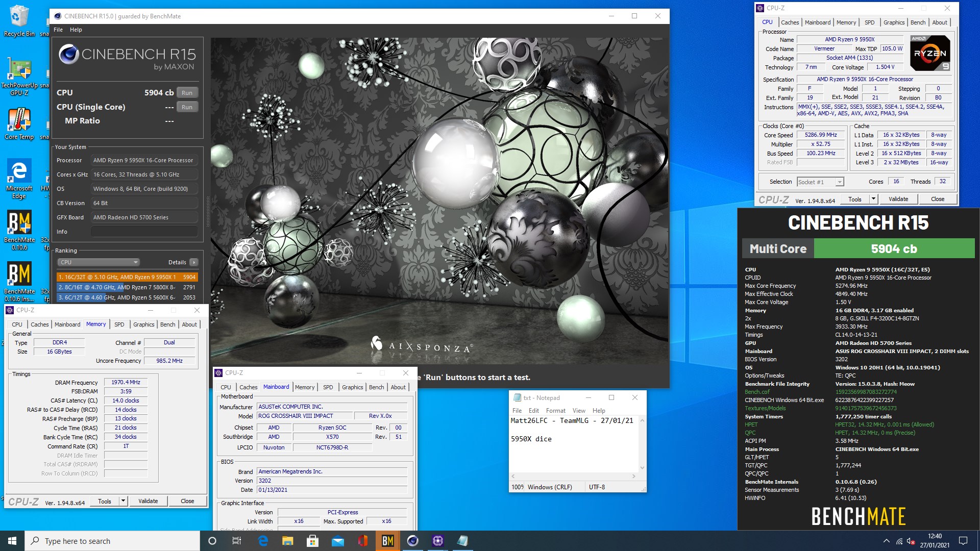Open Notepad View menu
The width and height of the screenshot is (980, 551).
click(x=579, y=411)
